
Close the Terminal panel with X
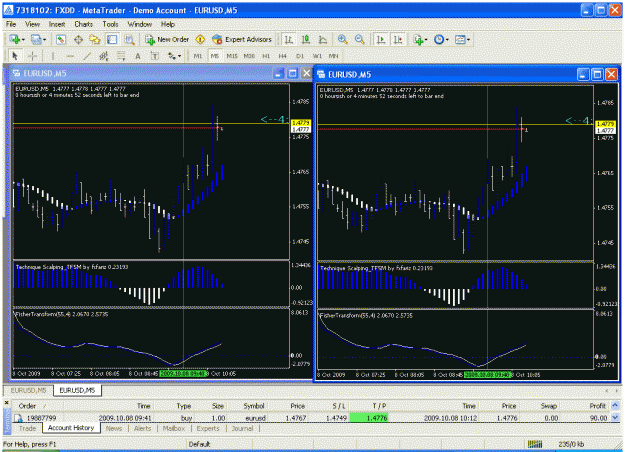pyautogui.click(x=7, y=403)
